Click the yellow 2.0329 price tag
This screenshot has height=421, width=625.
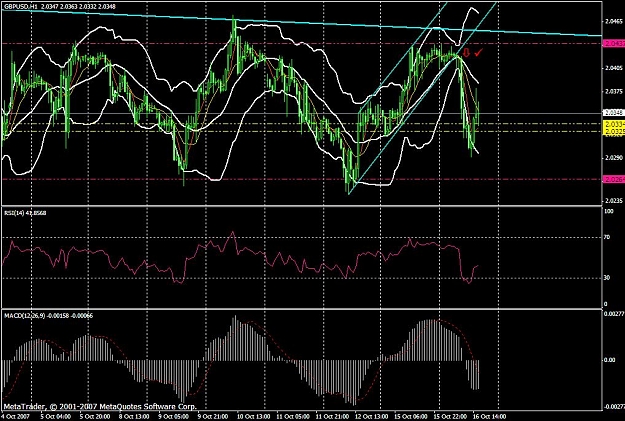614,131
